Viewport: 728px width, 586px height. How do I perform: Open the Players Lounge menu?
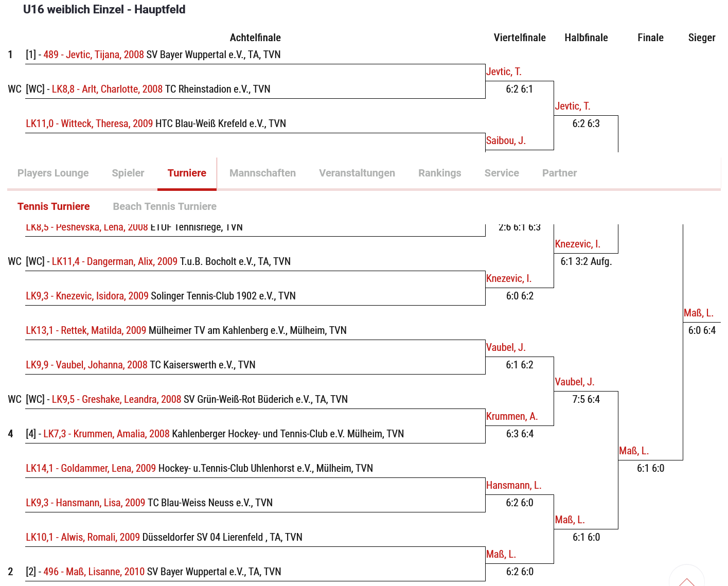(x=53, y=173)
